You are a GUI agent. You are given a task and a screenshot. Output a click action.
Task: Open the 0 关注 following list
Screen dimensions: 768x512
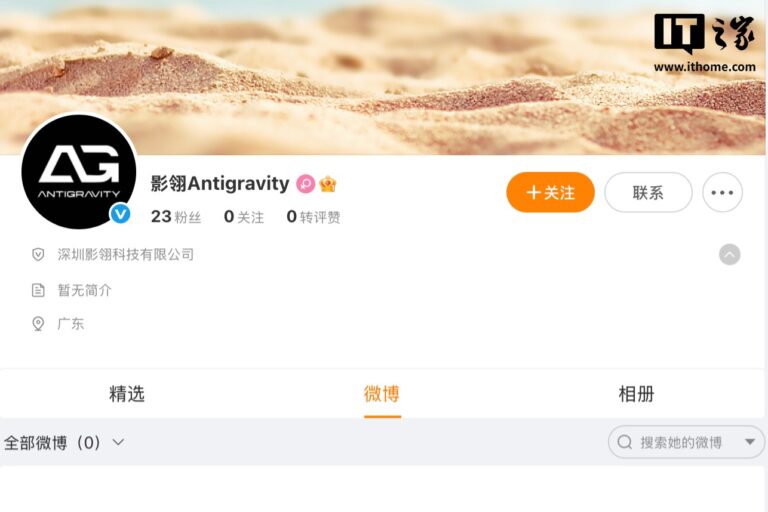243,217
